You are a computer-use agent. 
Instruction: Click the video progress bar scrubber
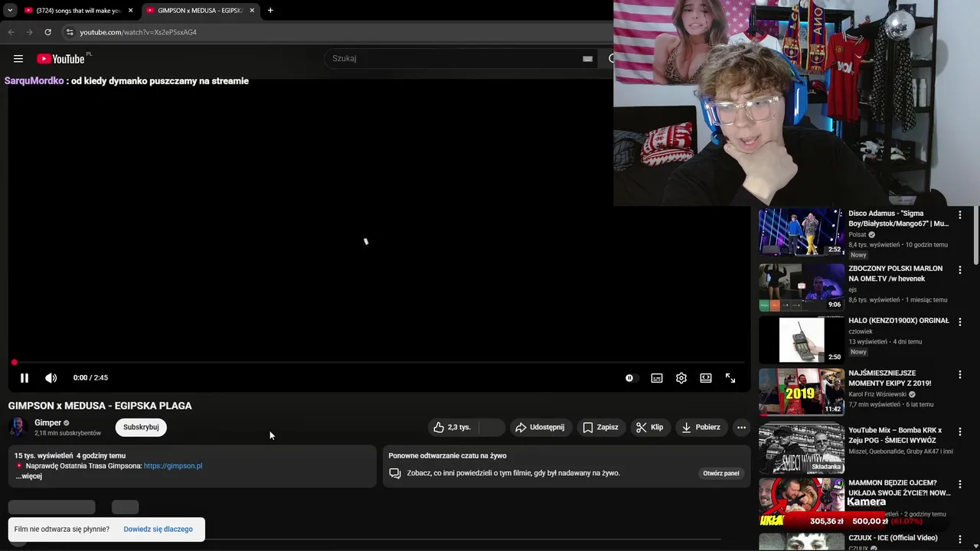point(14,363)
